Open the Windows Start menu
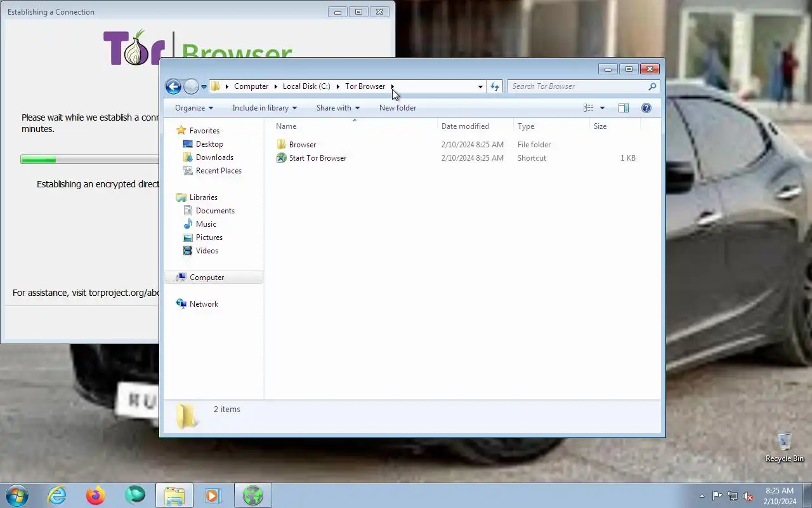 click(x=16, y=495)
